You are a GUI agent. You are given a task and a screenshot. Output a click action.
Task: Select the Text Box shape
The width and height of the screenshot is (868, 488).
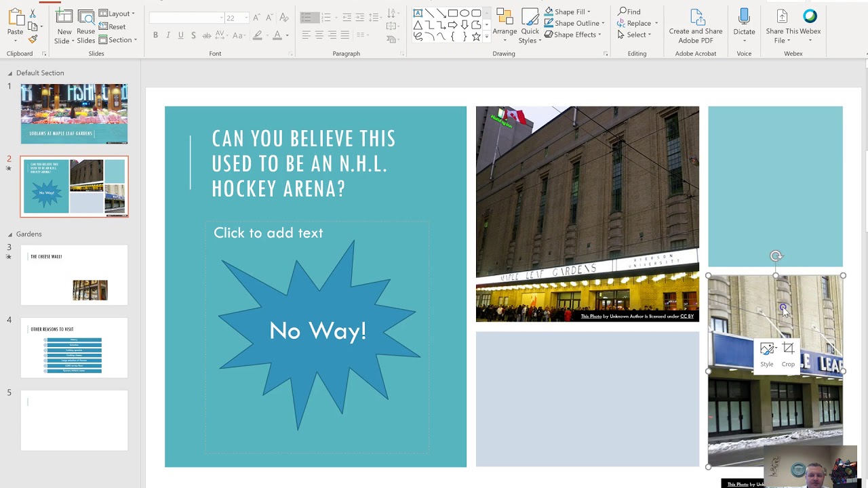tap(418, 13)
